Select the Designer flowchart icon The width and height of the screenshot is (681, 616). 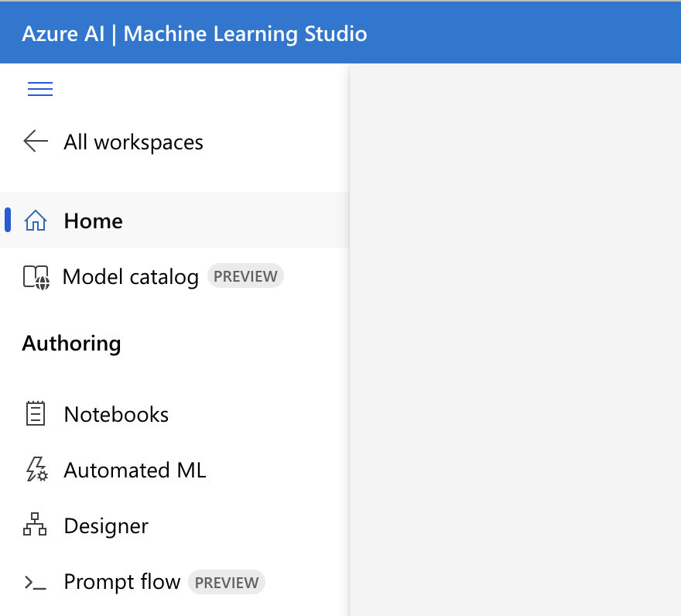click(35, 525)
